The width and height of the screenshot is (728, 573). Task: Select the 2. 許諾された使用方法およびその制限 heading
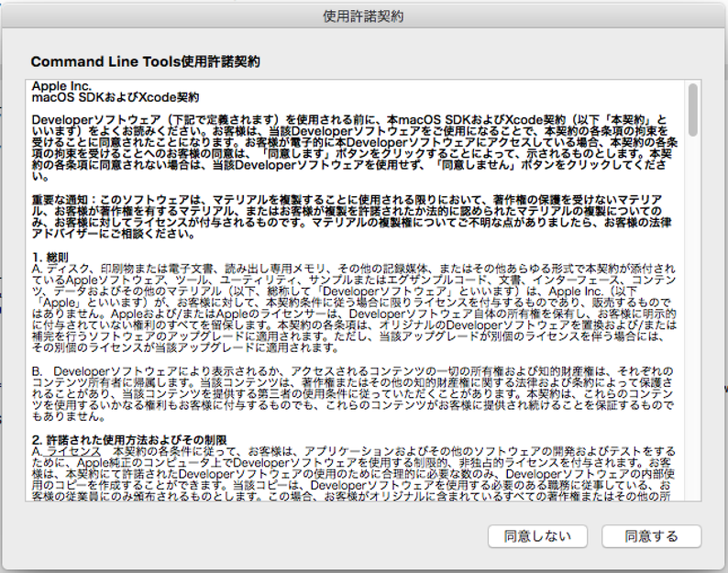pos(129,440)
